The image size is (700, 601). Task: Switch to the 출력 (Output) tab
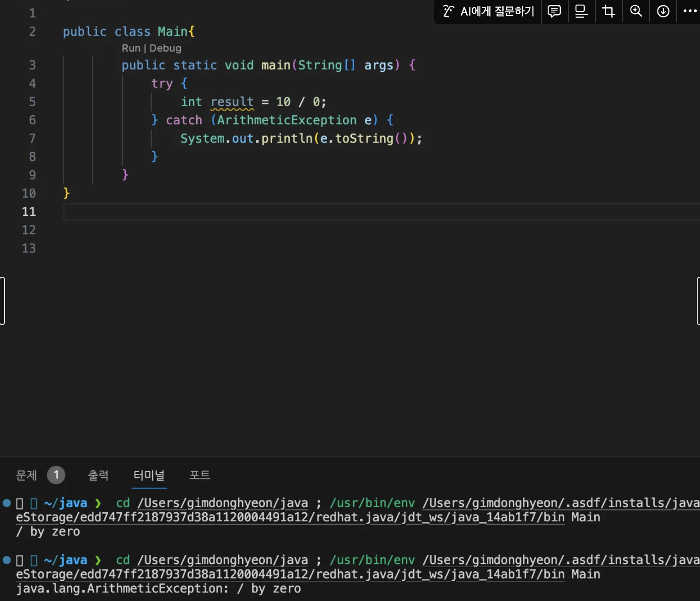pyautogui.click(x=98, y=476)
